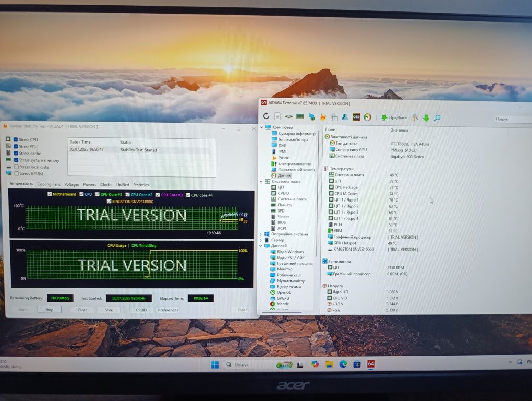Switch to the Statistics tab
532x401 pixels.
[141, 185]
